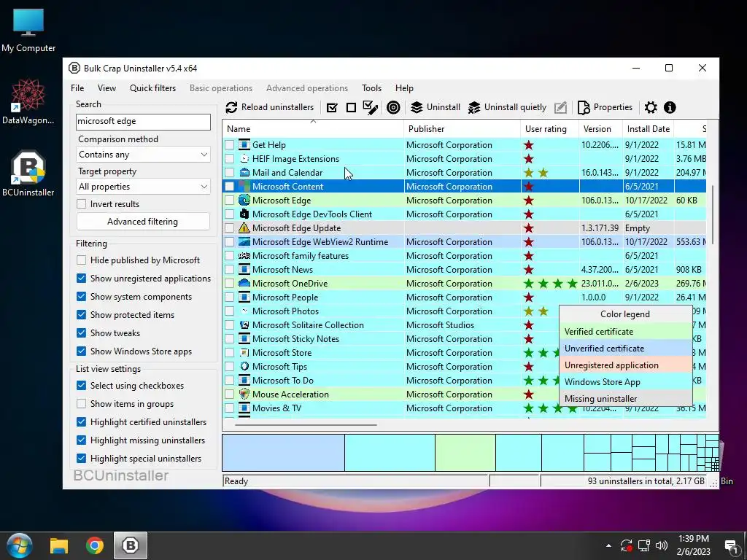
Task: Click the horizontal scrollbar under the list
Action: (x=305, y=424)
